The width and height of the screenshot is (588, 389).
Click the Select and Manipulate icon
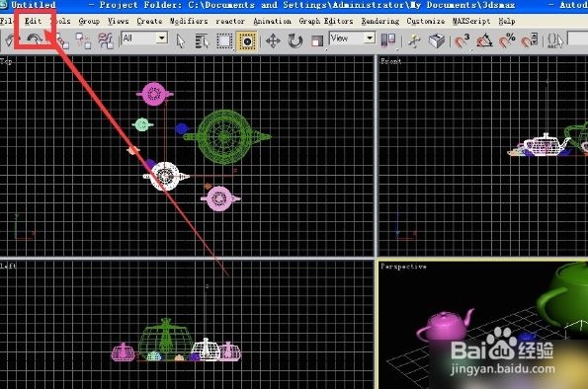pos(414,40)
